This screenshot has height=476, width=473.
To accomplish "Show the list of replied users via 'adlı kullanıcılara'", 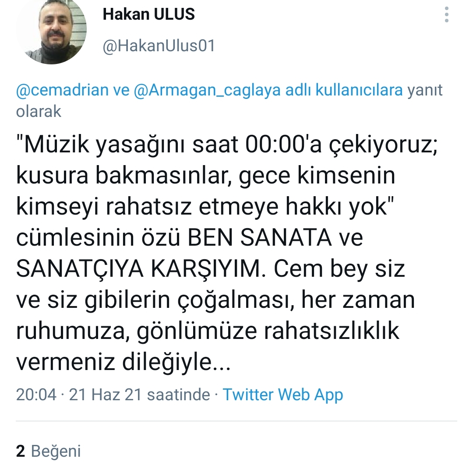I will [x=344, y=90].
